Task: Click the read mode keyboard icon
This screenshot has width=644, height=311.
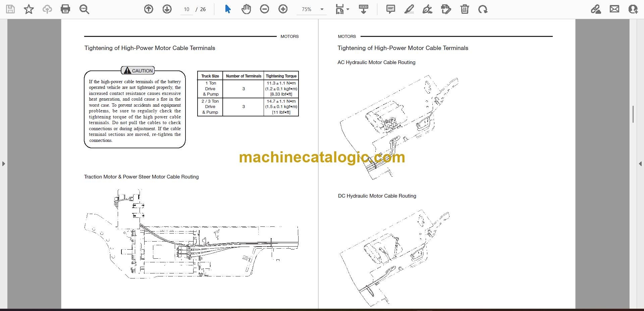Action: (x=364, y=9)
